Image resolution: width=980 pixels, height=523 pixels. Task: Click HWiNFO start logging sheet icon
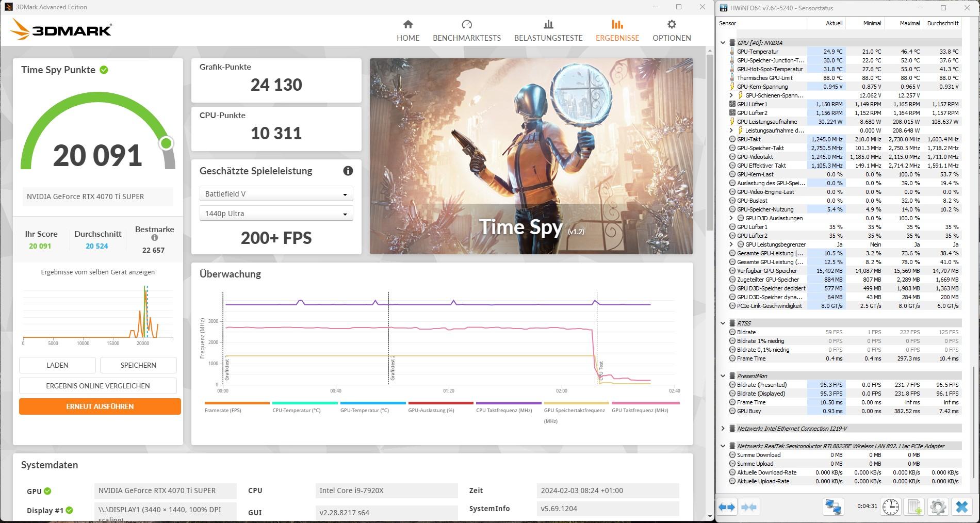(x=914, y=507)
